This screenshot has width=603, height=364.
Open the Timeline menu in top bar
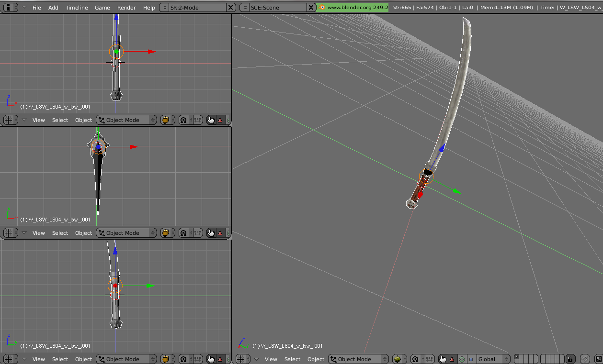click(x=77, y=8)
